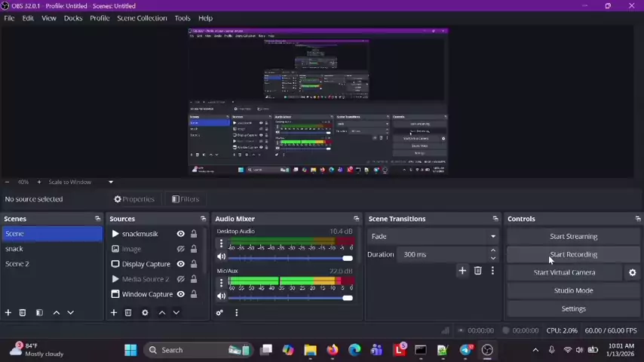Hide the snackmusik source via eye icon

click(180, 234)
